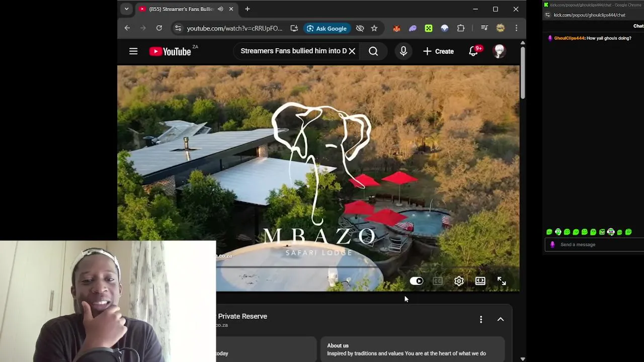The image size is (644, 362).
Task: Open a new Chrome tab
Action: (x=247, y=9)
